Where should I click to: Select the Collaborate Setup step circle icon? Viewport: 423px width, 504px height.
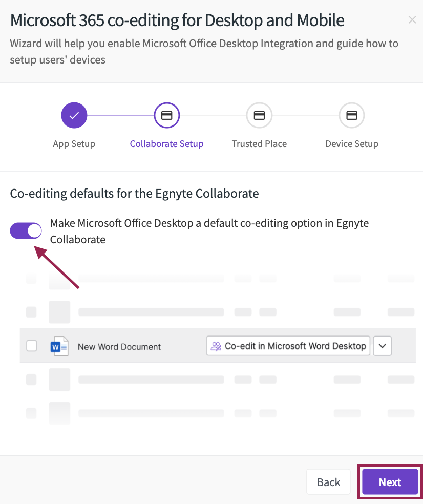166,115
